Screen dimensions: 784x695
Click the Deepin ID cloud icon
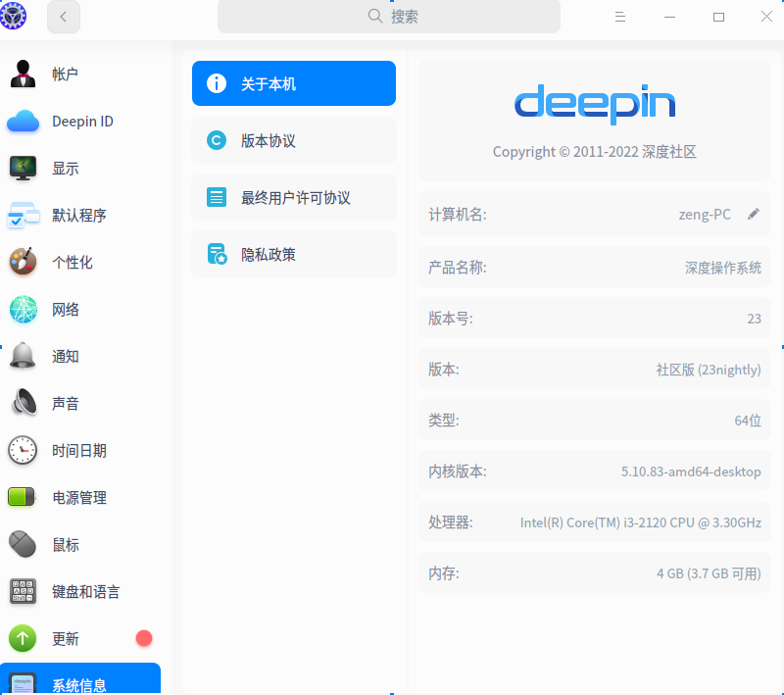click(x=23, y=121)
